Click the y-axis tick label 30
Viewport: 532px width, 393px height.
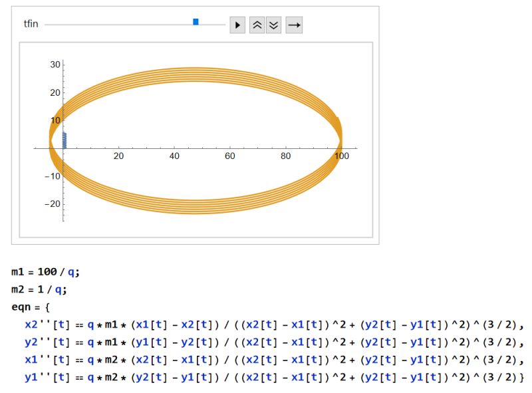pos(55,65)
